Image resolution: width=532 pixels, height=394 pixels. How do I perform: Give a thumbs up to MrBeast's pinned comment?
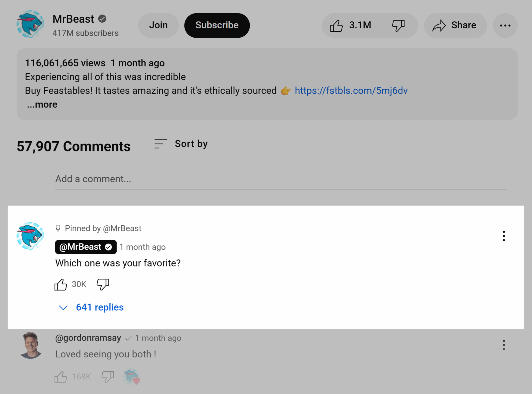[x=61, y=284]
